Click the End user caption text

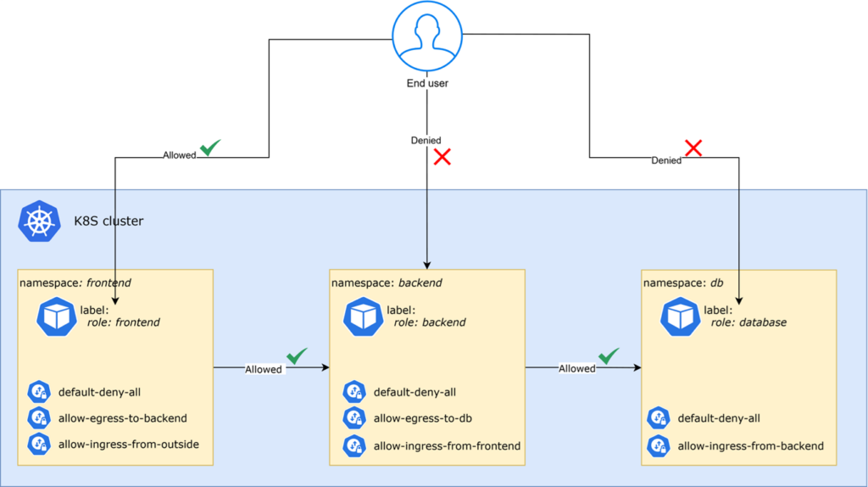pos(428,84)
